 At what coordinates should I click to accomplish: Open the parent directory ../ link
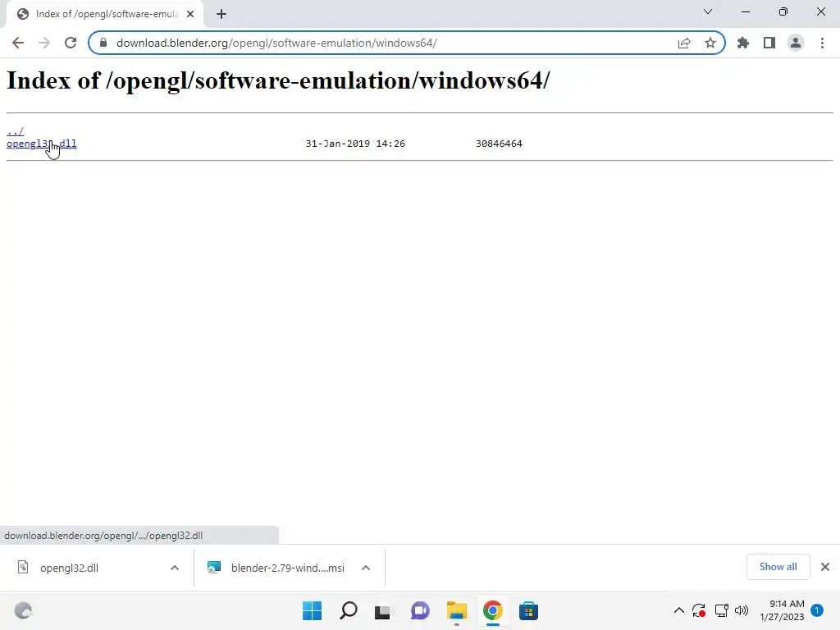15,131
